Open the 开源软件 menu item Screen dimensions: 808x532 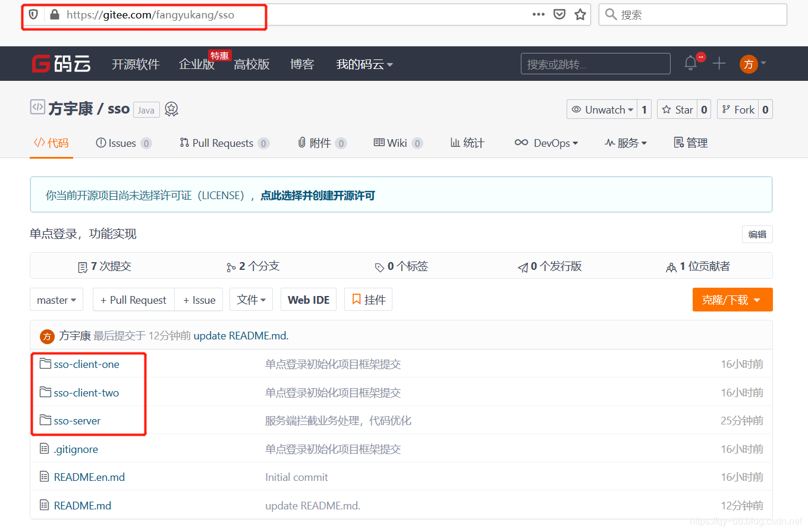136,64
